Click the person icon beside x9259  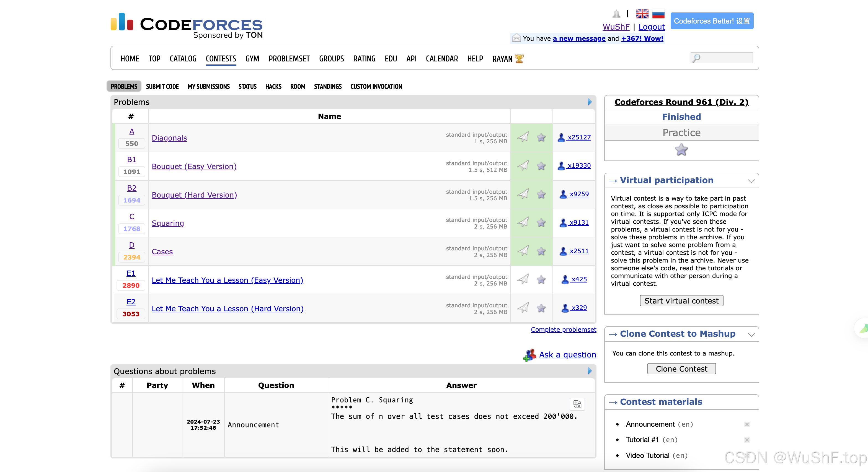coord(563,194)
